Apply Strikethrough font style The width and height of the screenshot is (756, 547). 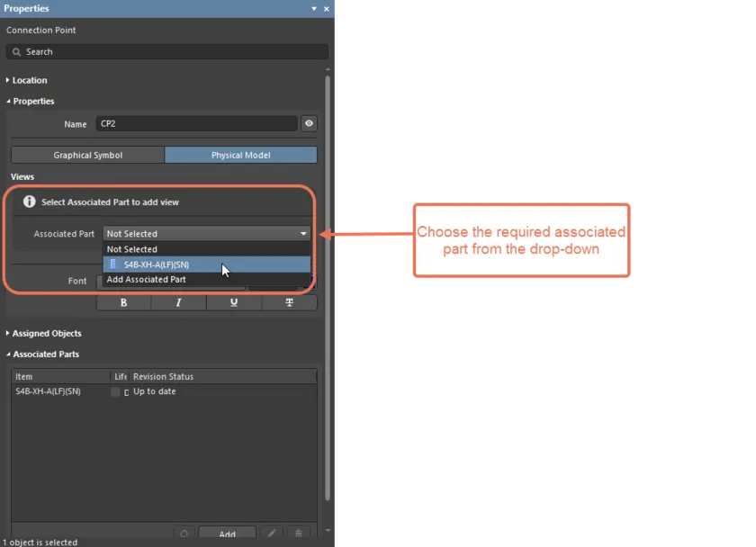(289, 302)
